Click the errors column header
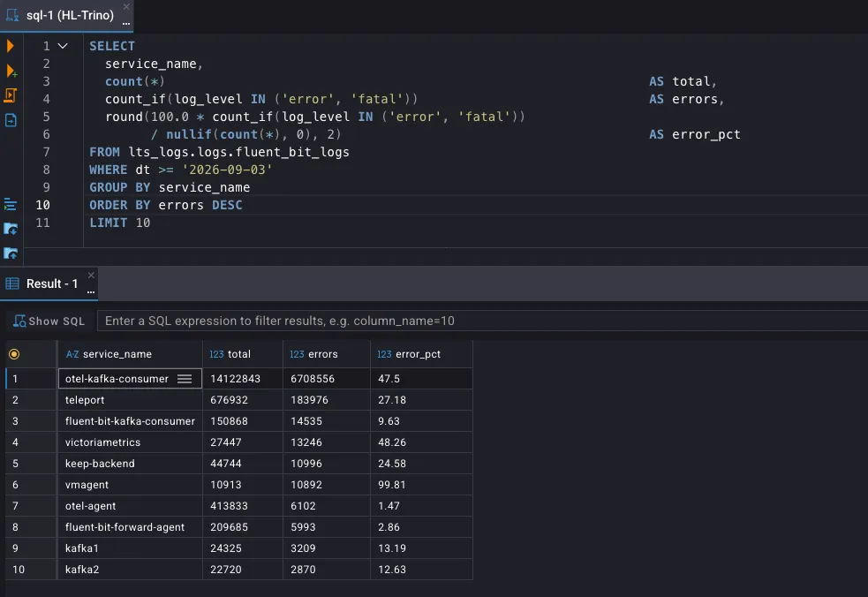The height and width of the screenshot is (597, 868). coord(326,354)
